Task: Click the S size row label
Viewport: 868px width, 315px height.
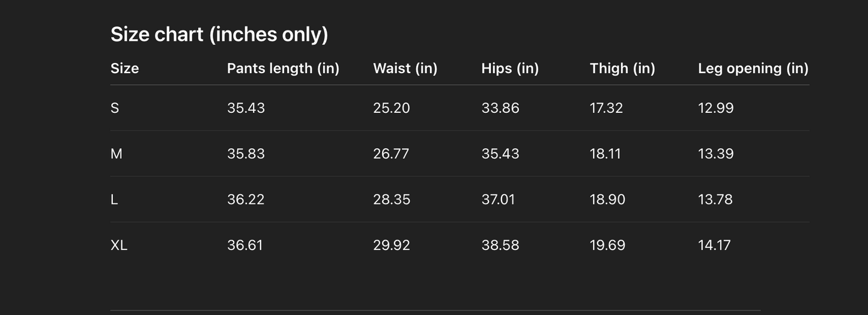Action: point(115,108)
